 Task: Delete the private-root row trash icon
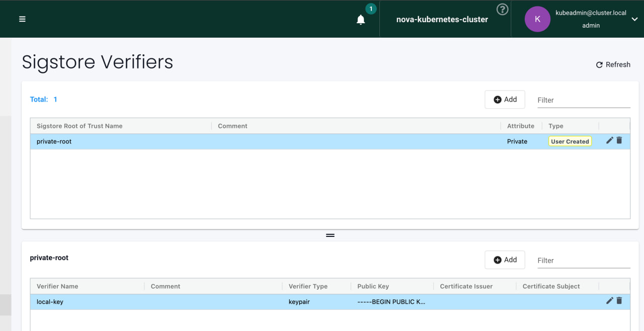(x=619, y=140)
